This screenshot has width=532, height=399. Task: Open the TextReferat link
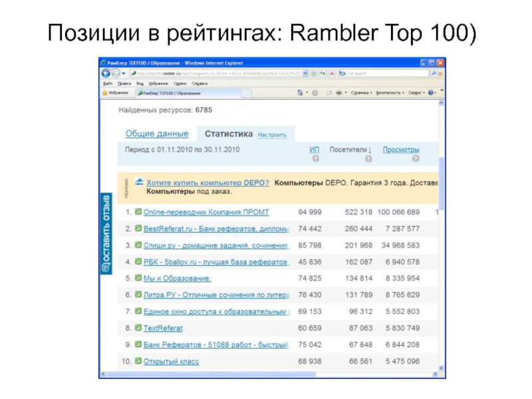tap(163, 329)
